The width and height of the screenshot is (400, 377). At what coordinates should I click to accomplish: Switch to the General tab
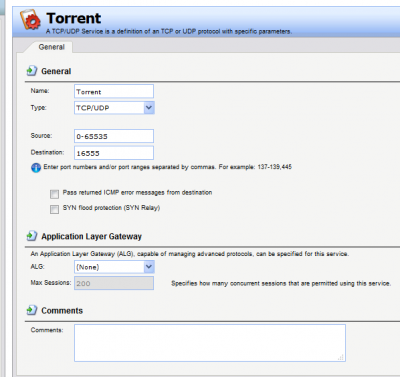coord(51,47)
